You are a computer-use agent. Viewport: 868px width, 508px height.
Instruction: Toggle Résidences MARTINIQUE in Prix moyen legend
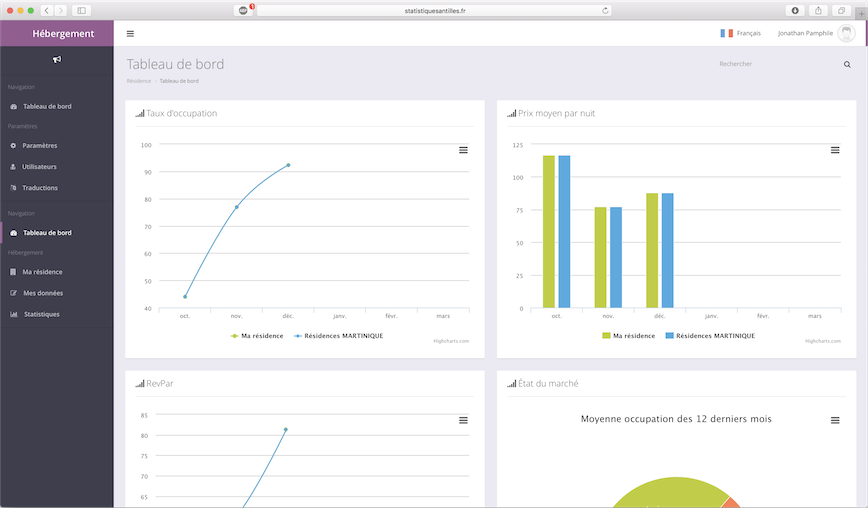pyautogui.click(x=710, y=336)
